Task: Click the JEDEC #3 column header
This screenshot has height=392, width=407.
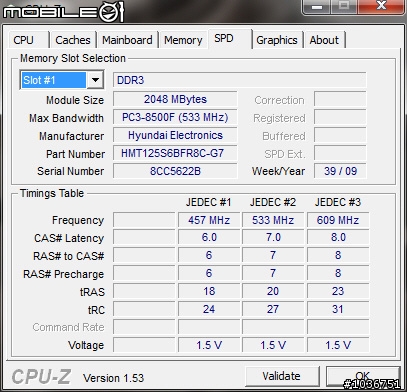Action: (338, 202)
